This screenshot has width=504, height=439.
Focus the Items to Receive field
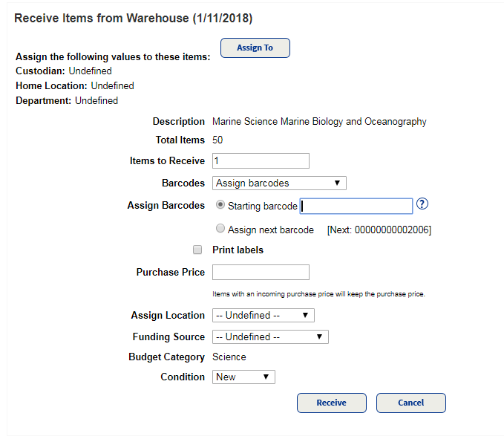pos(261,161)
